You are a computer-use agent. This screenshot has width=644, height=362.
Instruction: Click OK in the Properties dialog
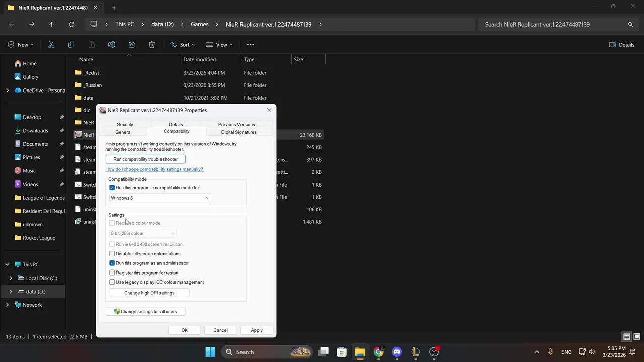coord(185,330)
